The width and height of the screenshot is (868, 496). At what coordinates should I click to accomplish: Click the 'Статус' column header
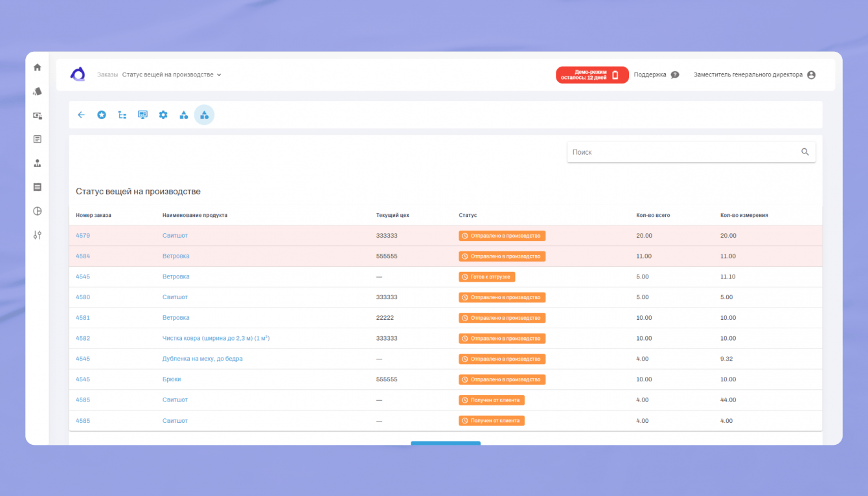coord(468,215)
